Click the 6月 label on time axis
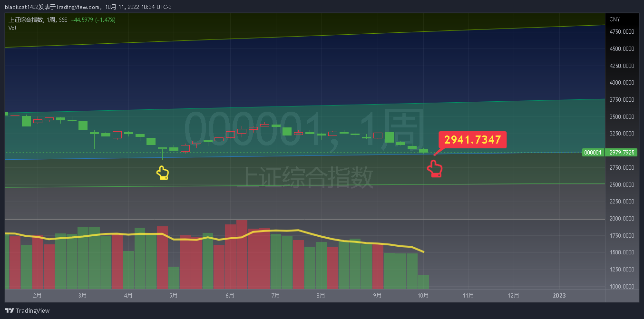 pos(230,296)
